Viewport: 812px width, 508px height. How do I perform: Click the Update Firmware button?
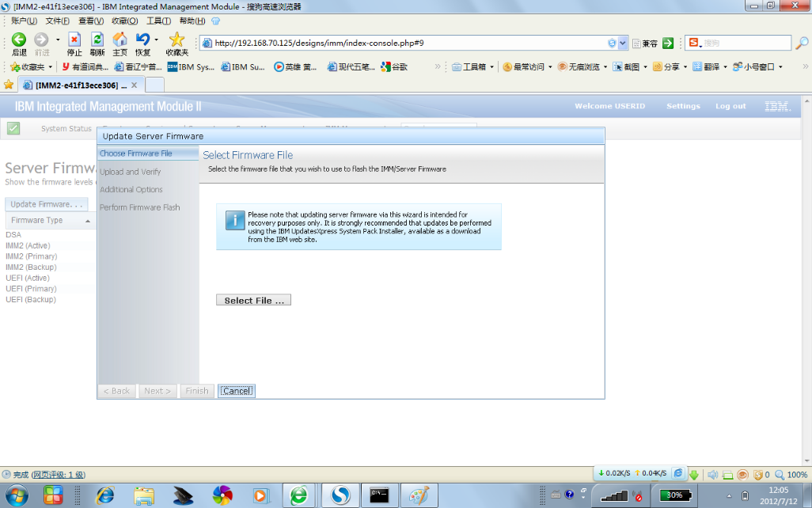(x=47, y=204)
